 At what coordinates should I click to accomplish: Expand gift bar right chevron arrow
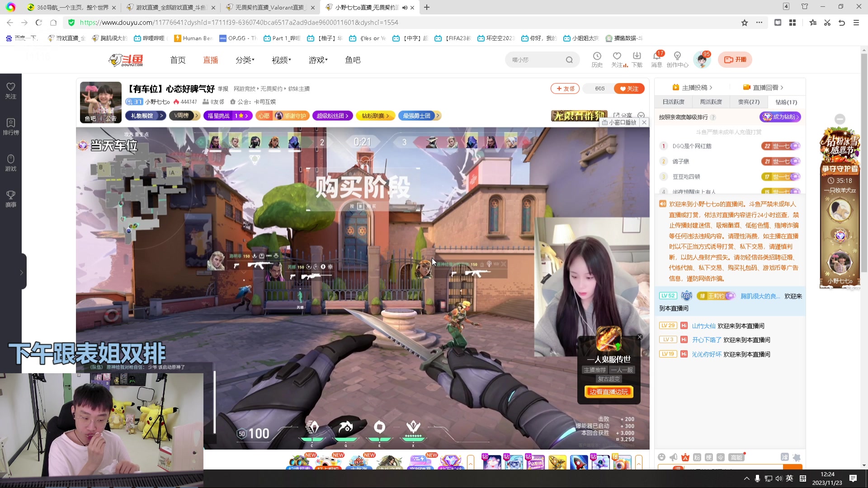click(x=639, y=462)
